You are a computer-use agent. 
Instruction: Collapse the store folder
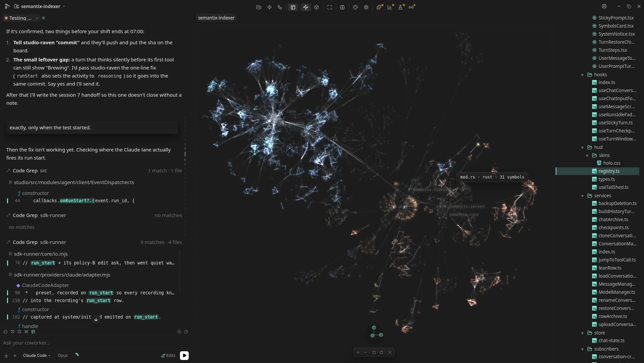(x=583, y=333)
